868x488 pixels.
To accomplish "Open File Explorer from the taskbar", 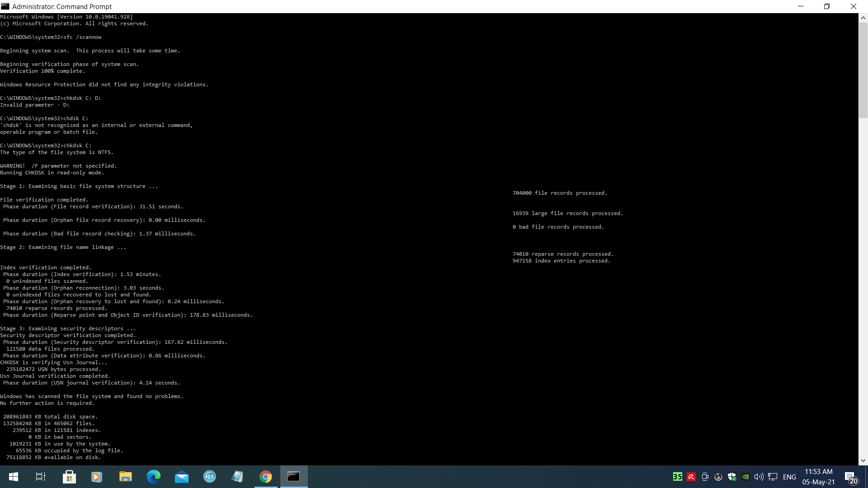I will 125,477.
